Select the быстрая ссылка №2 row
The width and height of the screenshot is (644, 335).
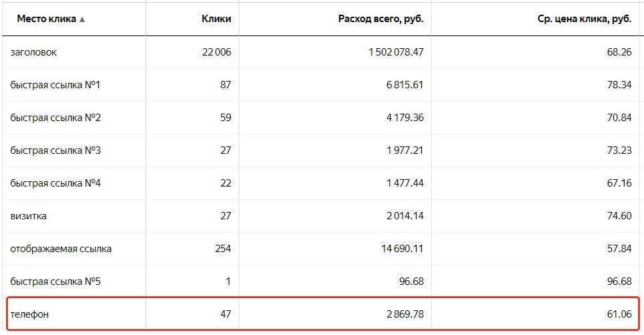[x=56, y=118]
